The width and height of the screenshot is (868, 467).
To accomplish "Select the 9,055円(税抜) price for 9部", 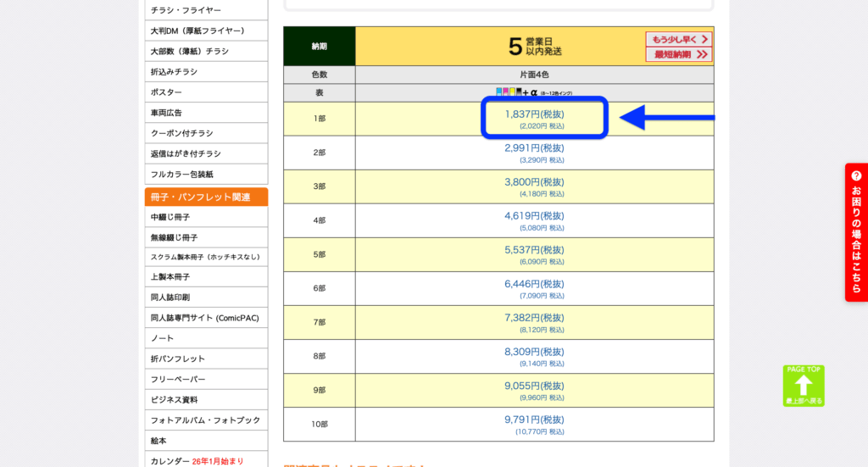I will coord(534,386).
